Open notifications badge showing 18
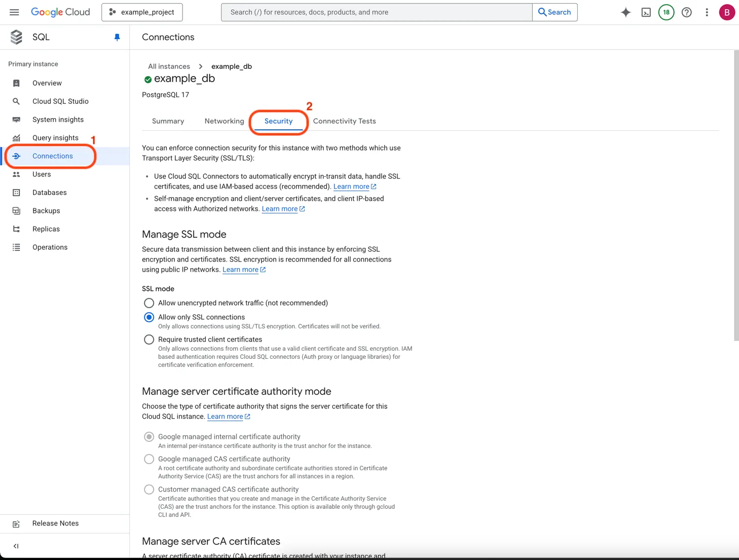This screenshot has width=739, height=560. [667, 12]
